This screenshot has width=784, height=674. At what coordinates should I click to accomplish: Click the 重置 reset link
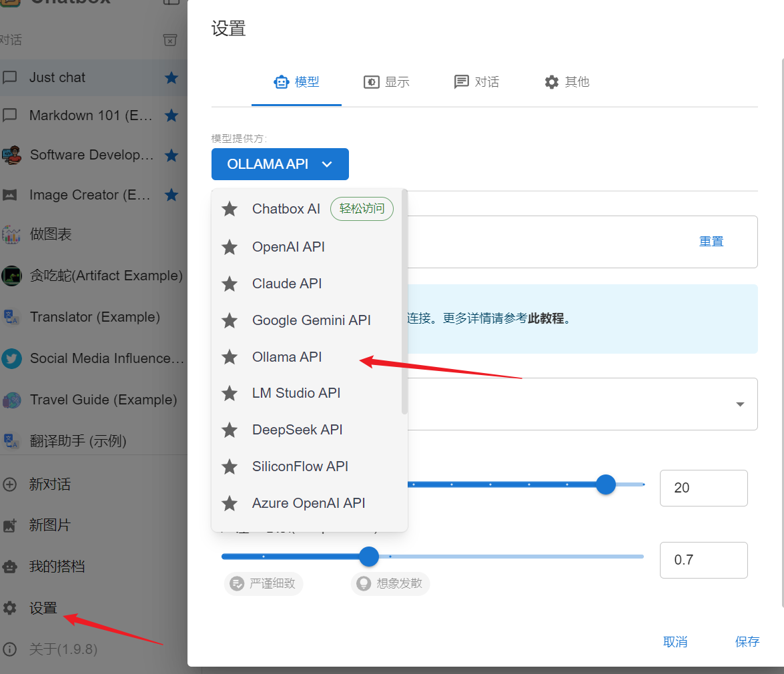pos(711,242)
